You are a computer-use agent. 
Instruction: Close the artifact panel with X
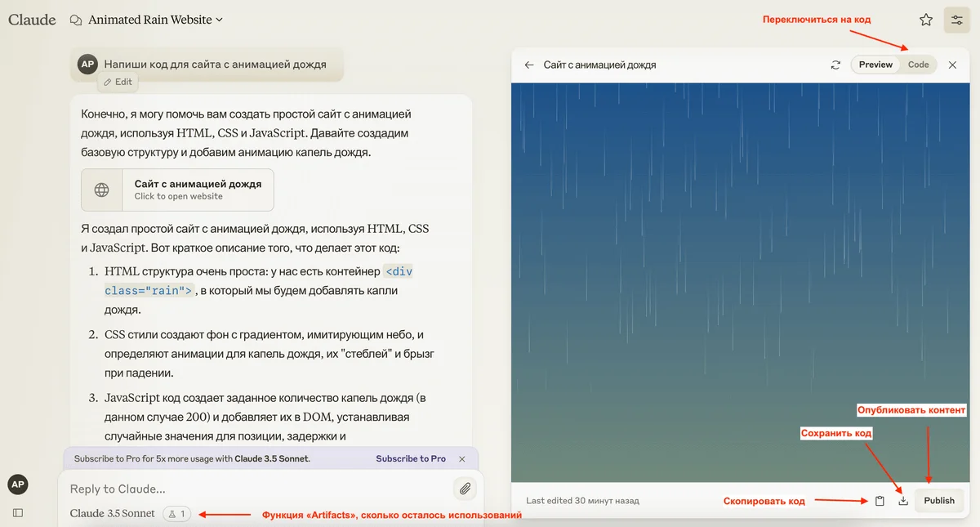point(952,65)
